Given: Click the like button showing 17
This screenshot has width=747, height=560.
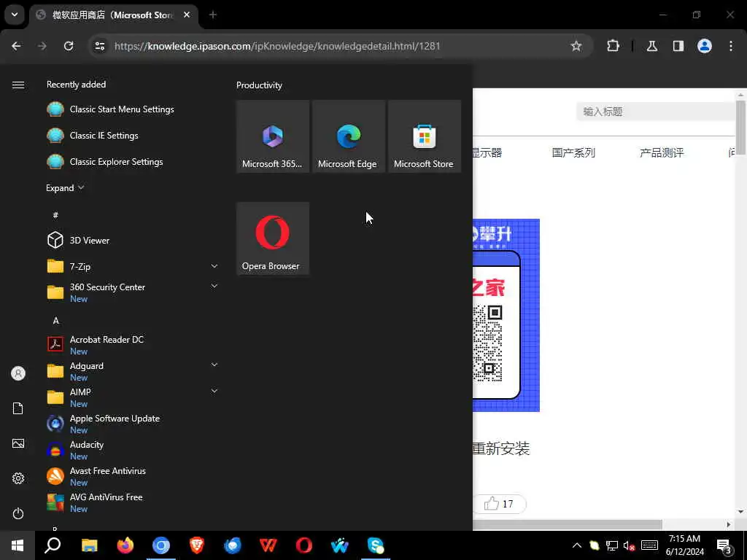Looking at the screenshot, I should click(x=500, y=504).
